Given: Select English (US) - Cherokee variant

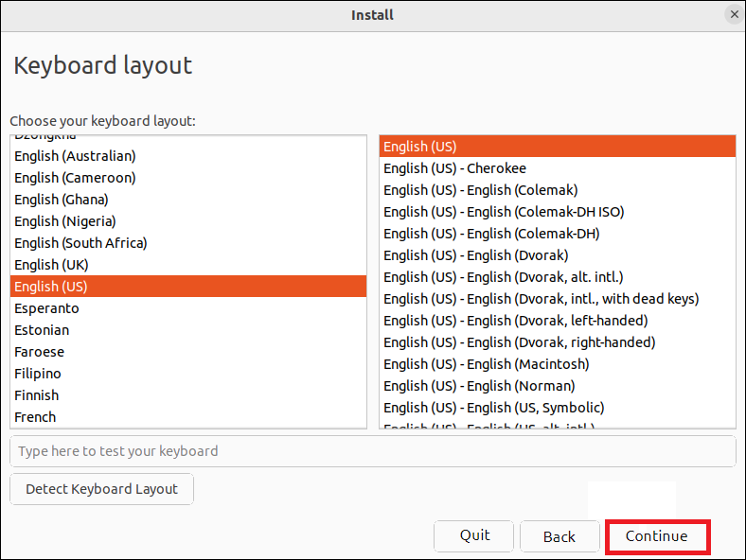Looking at the screenshot, I should pos(454,168).
